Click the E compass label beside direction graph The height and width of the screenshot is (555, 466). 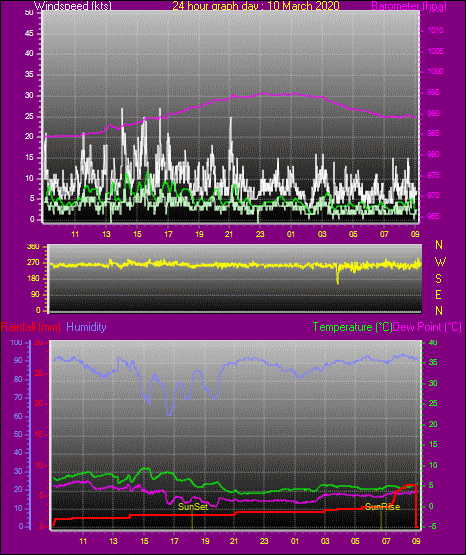438,294
